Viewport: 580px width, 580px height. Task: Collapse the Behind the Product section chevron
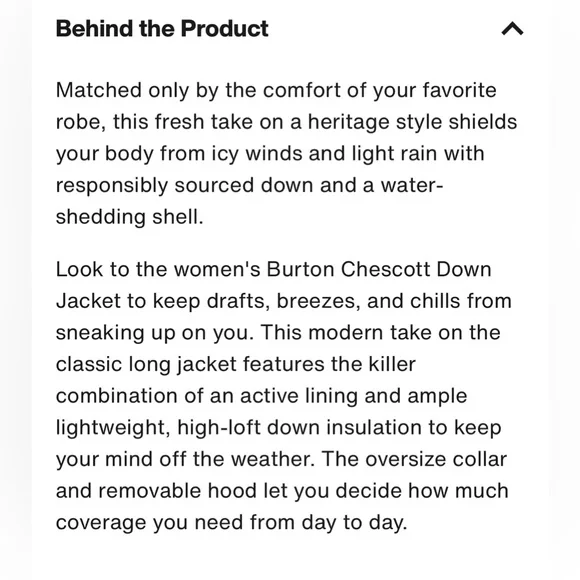tap(512, 28)
